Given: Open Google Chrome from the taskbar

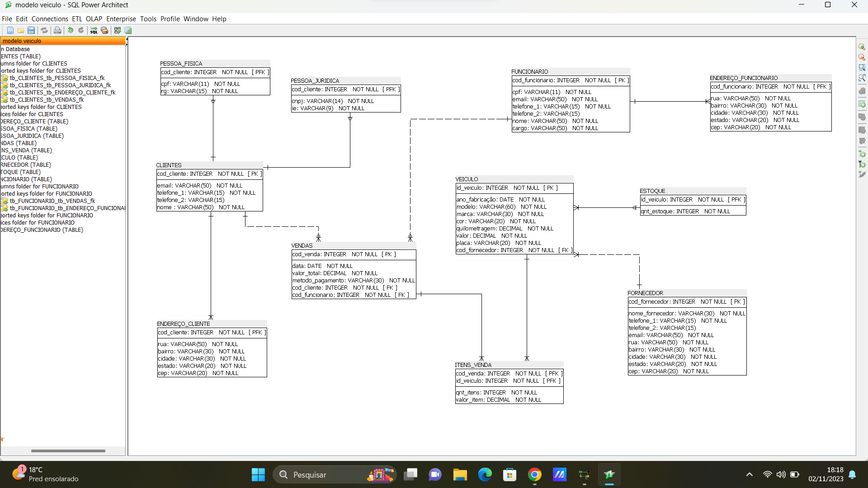Looking at the screenshot, I should pyautogui.click(x=535, y=475).
